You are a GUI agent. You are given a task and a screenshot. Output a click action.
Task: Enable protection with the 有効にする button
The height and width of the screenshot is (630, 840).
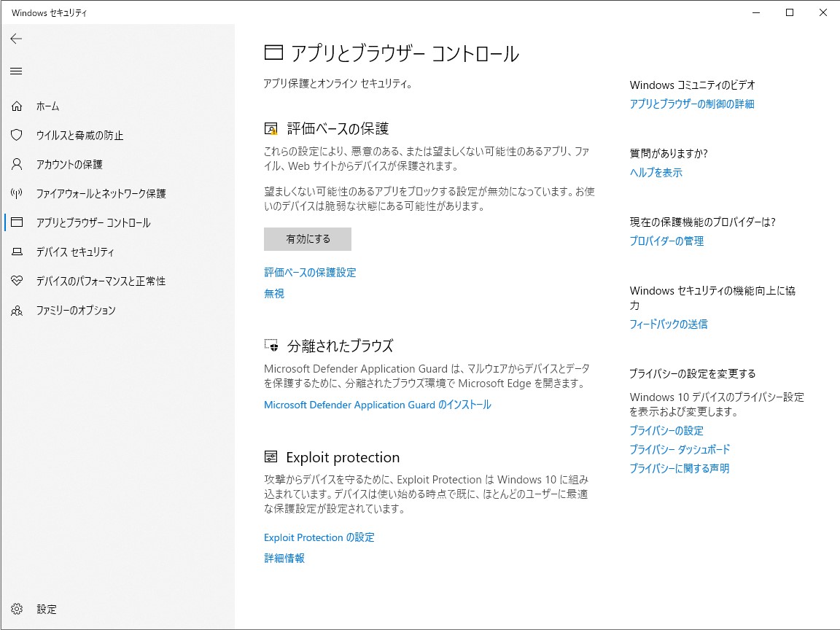307,239
